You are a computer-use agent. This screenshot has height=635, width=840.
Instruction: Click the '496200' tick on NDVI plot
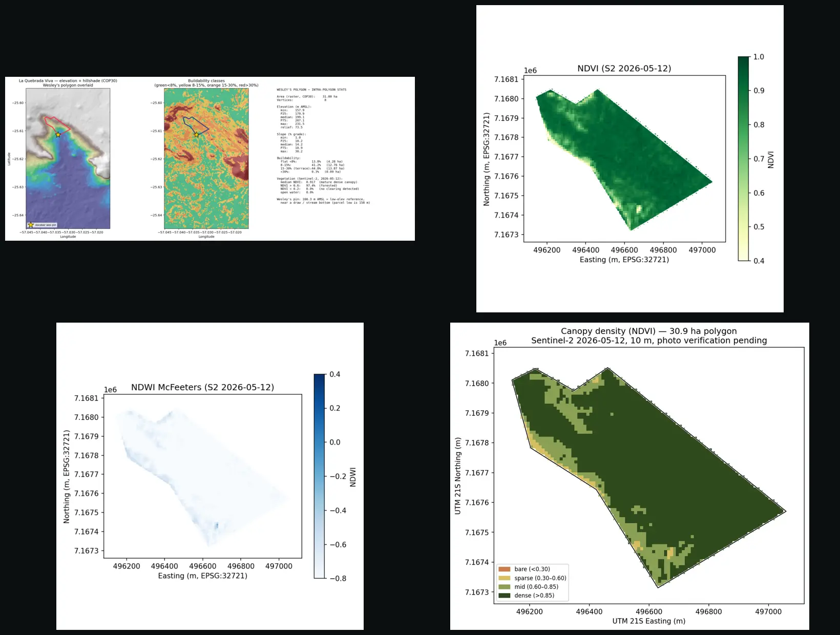547,250
